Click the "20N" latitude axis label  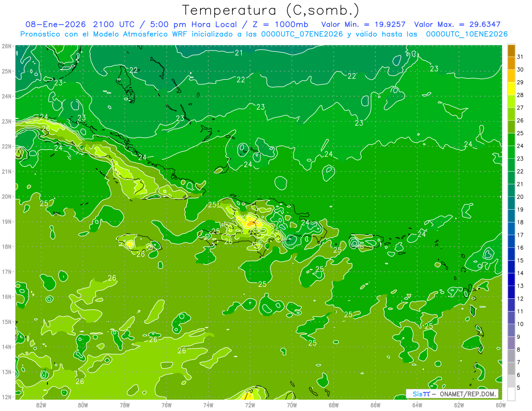(7, 196)
